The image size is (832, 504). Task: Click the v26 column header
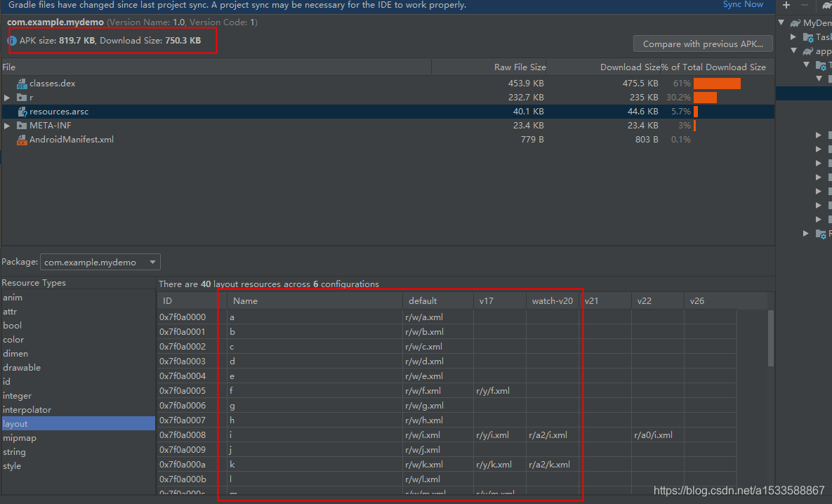[711, 301]
